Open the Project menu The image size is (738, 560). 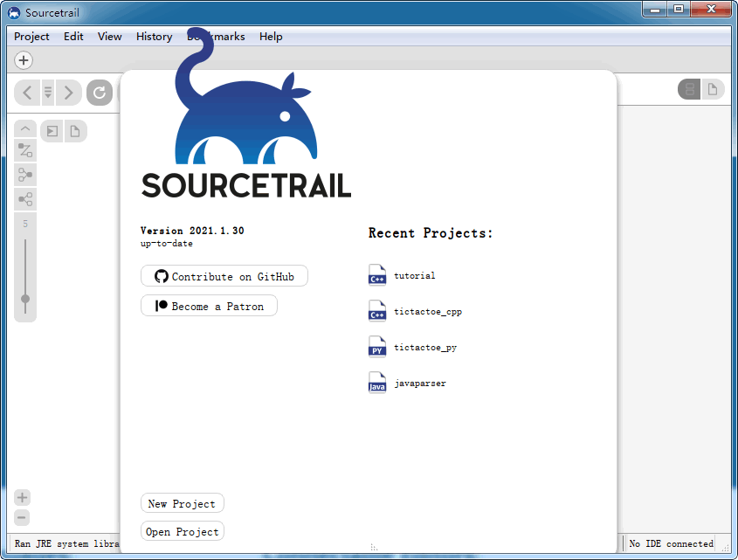(x=31, y=37)
